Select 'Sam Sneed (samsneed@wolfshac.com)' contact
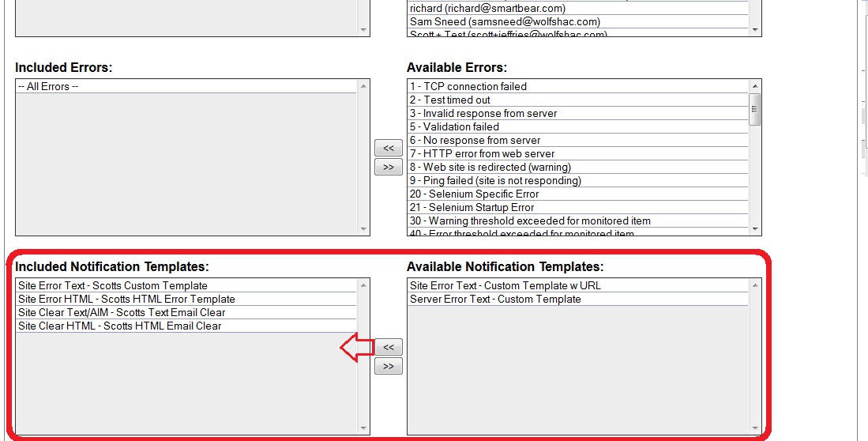 pos(578,21)
